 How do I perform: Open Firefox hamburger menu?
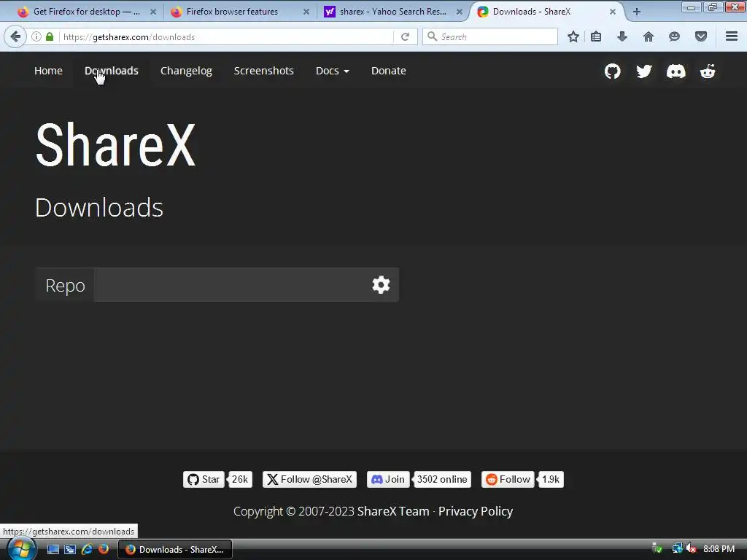point(731,36)
